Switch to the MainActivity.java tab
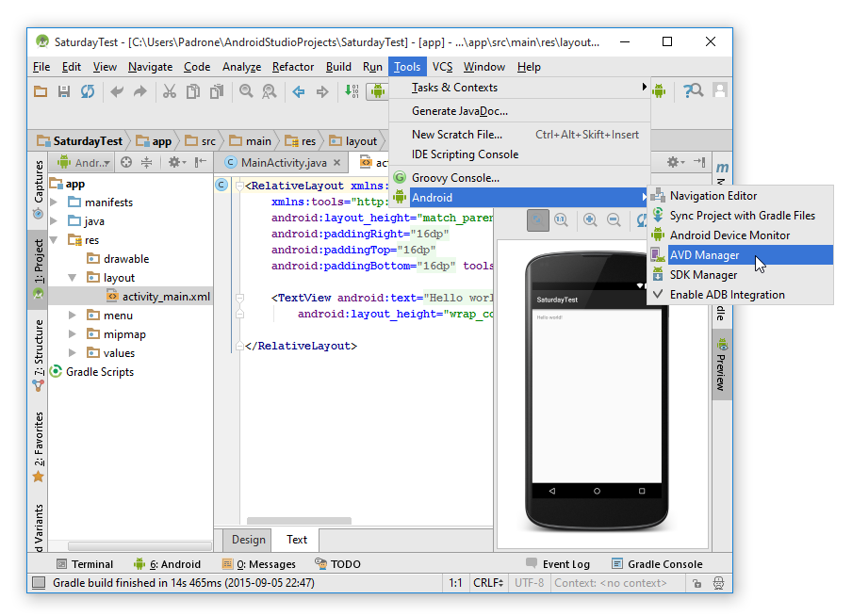 point(284,162)
